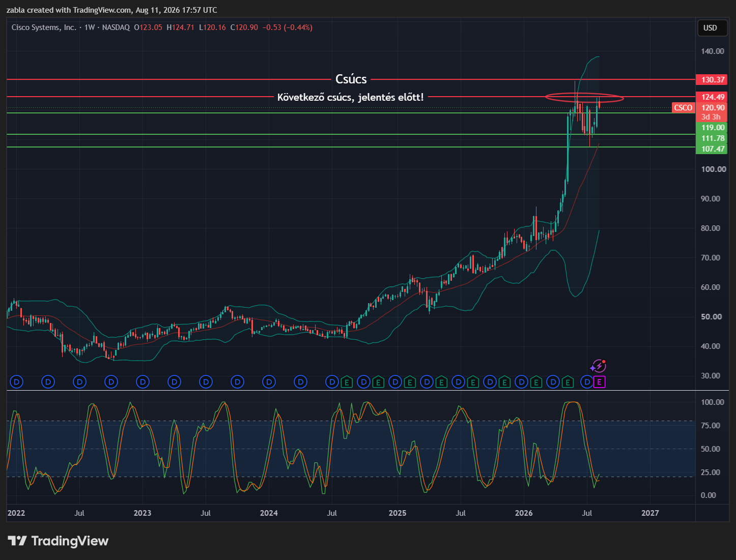Screen dimensions: 736x560
Task: Click the dividend D marker beside the magenta E
Action: [x=587, y=381]
